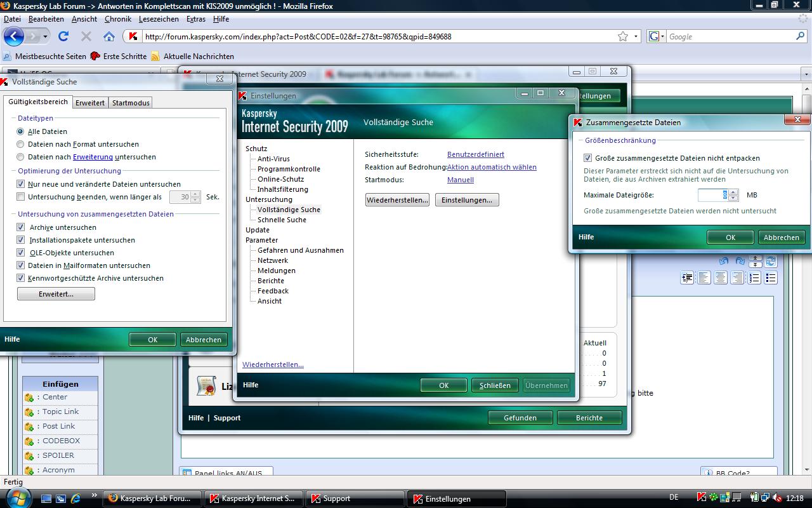Toggle Kennwortgeschützte Archive untersuchen checkbox
812x508 pixels.
21,278
